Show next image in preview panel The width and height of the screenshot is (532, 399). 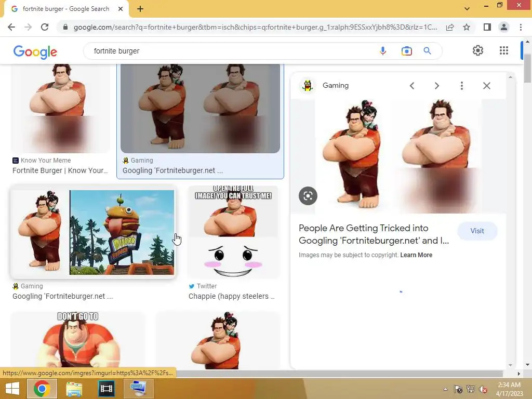(436, 86)
